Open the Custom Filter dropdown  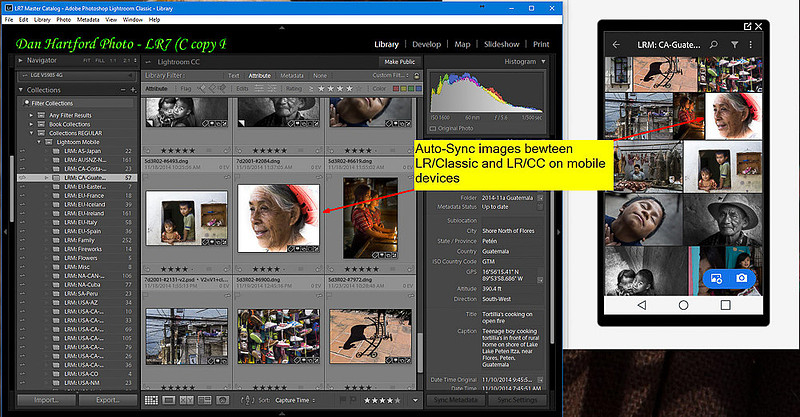[390, 76]
